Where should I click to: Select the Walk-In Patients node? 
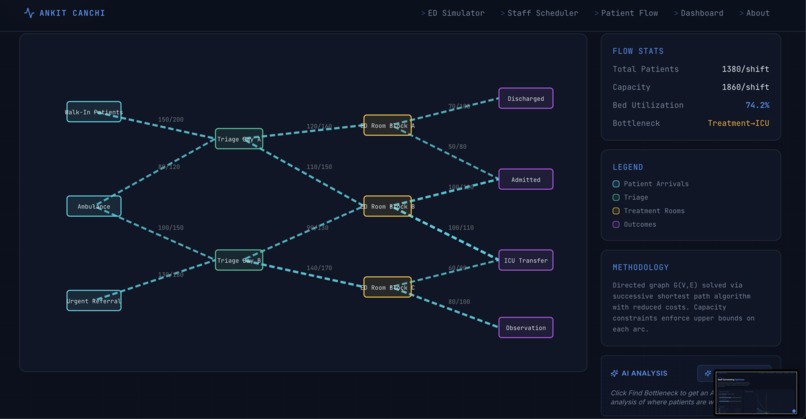point(94,112)
